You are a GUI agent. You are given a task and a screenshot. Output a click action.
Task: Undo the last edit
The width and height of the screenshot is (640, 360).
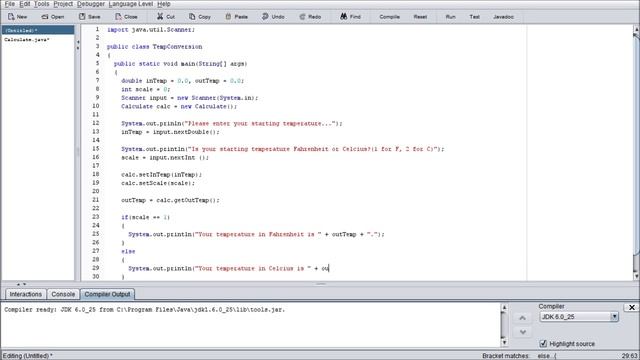[273, 17]
